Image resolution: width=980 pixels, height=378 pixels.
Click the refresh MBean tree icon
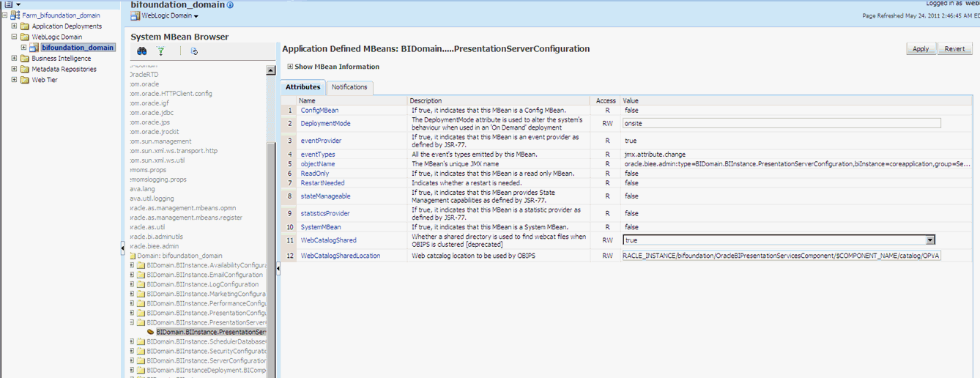pos(194,51)
